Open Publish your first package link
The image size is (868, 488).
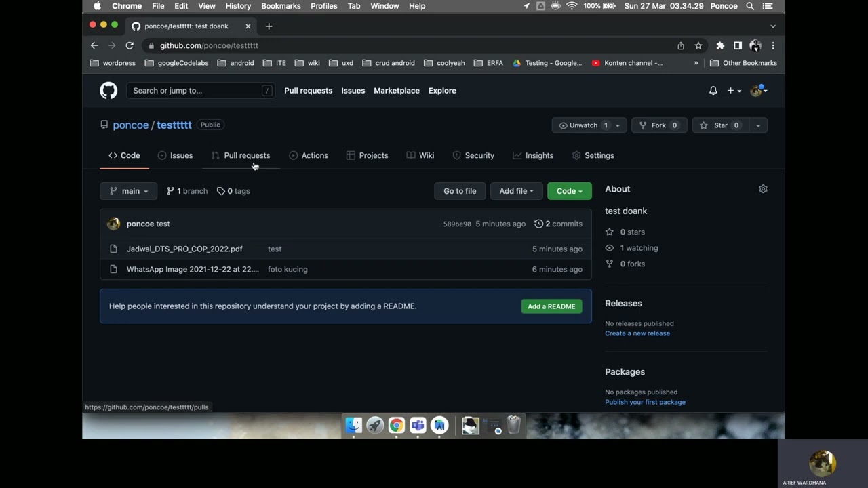point(645,402)
